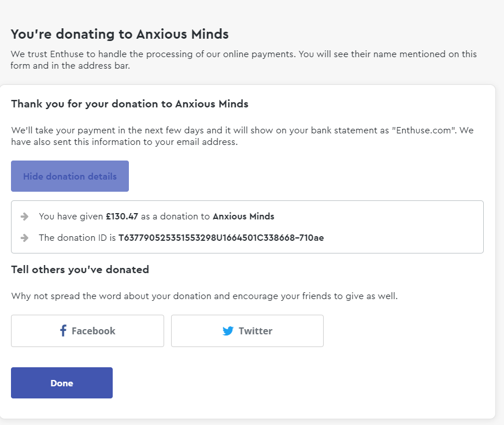This screenshot has height=425, width=504.
Task: Click the donation ID code text
Action: [221, 237]
